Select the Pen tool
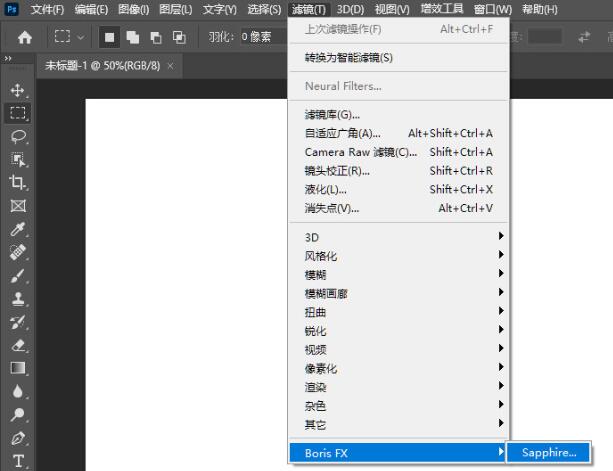Screen dimensions: 613x471 pyautogui.click(x=17, y=438)
